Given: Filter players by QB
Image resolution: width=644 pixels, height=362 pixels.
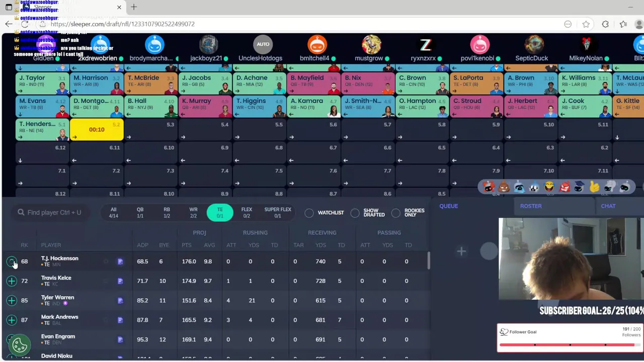Looking at the screenshot, I should (140, 213).
